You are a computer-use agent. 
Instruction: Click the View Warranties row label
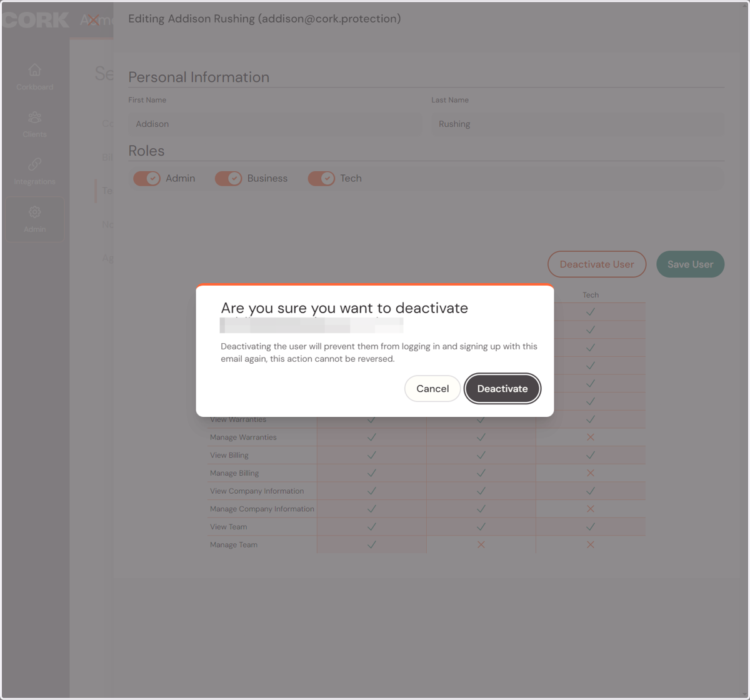pos(238,419)
